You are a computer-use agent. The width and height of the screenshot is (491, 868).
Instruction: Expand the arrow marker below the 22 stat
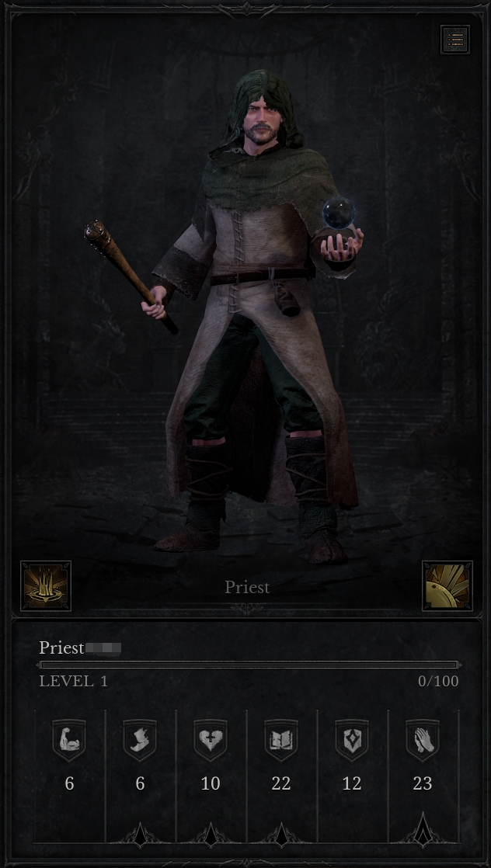coord(281,835)
